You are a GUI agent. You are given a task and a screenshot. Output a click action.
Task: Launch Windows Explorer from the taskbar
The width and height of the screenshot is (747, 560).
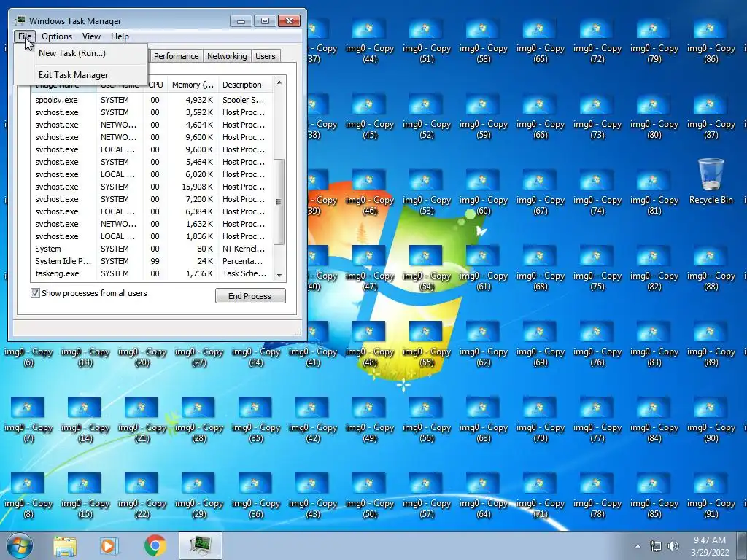coord(65,545)
